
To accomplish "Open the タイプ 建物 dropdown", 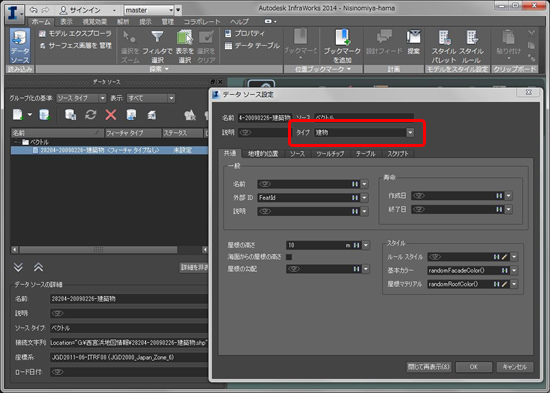I will click(x=410, y=133).
